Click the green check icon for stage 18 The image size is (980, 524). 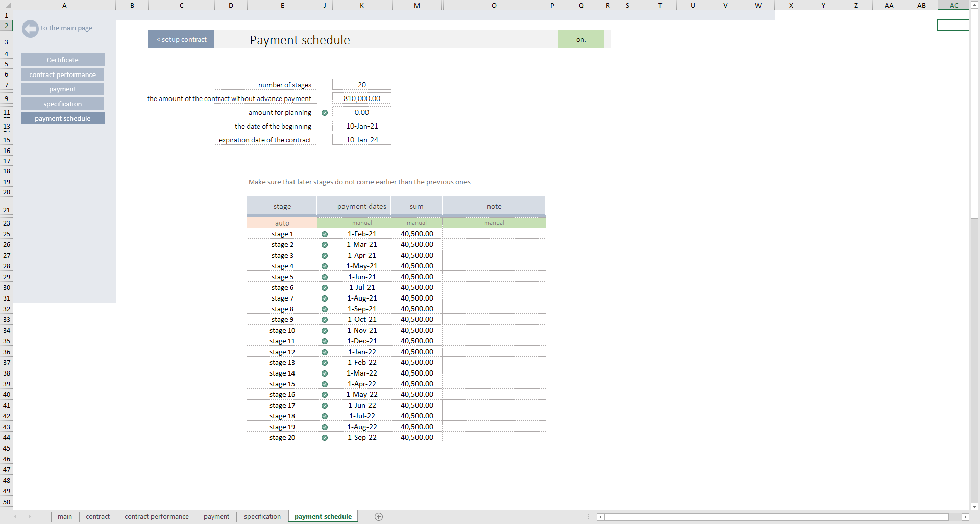click(325, 416)
